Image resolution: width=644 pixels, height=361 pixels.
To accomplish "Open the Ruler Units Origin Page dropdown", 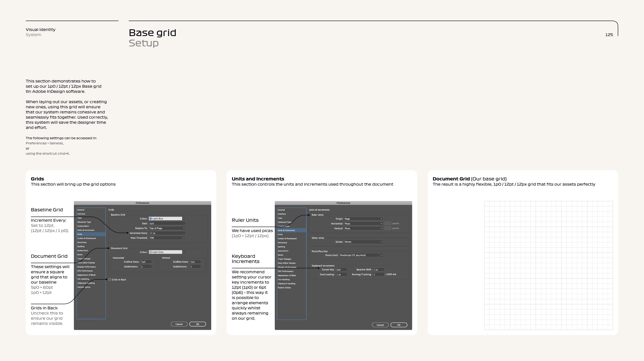I will [363, 219].
